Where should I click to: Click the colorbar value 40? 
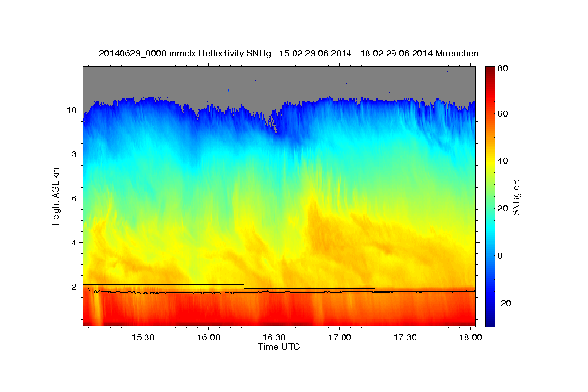503,161
